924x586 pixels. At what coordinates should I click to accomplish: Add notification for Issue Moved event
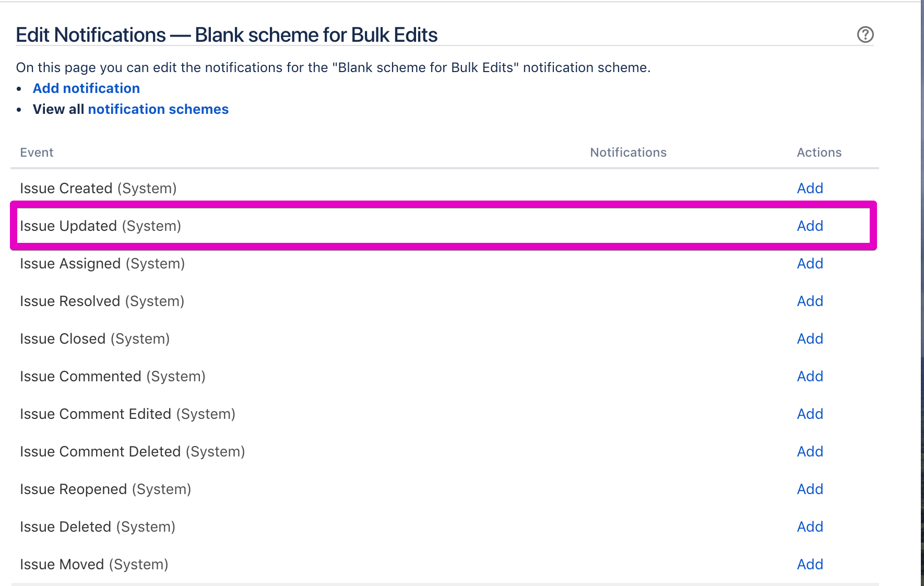810,565
